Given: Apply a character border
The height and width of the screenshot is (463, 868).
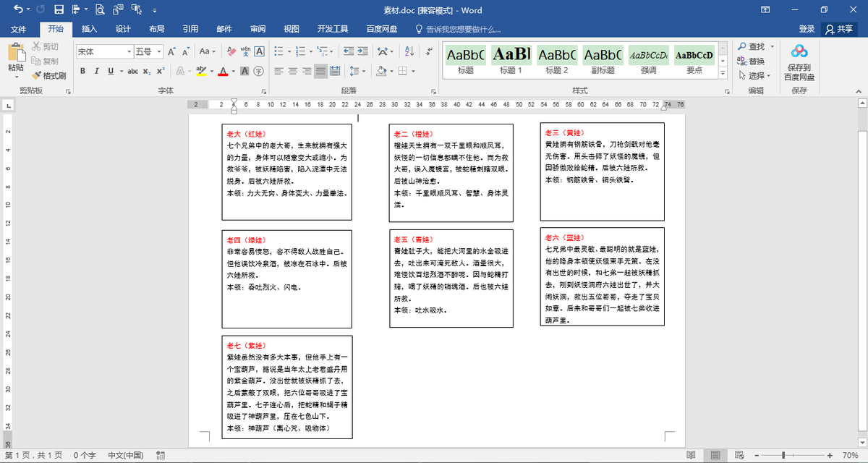Looking at the screenshot, I should [259, 51].
